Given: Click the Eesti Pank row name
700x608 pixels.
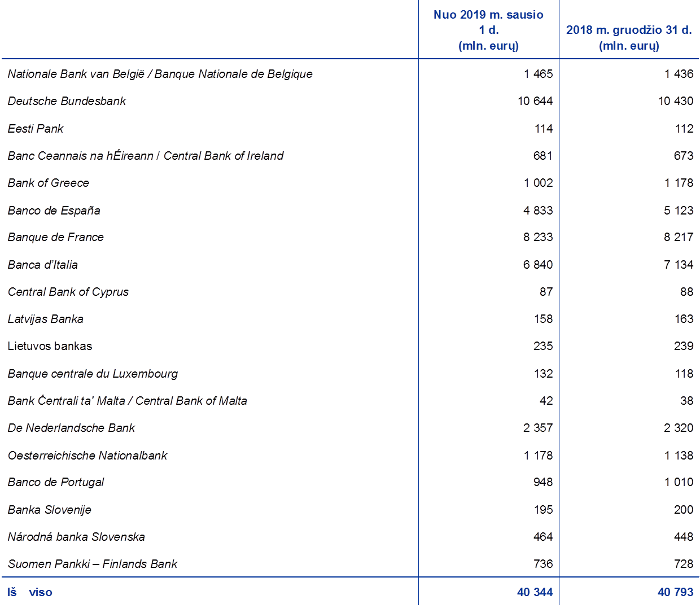Looking at the screenshot, I should 36,129.
